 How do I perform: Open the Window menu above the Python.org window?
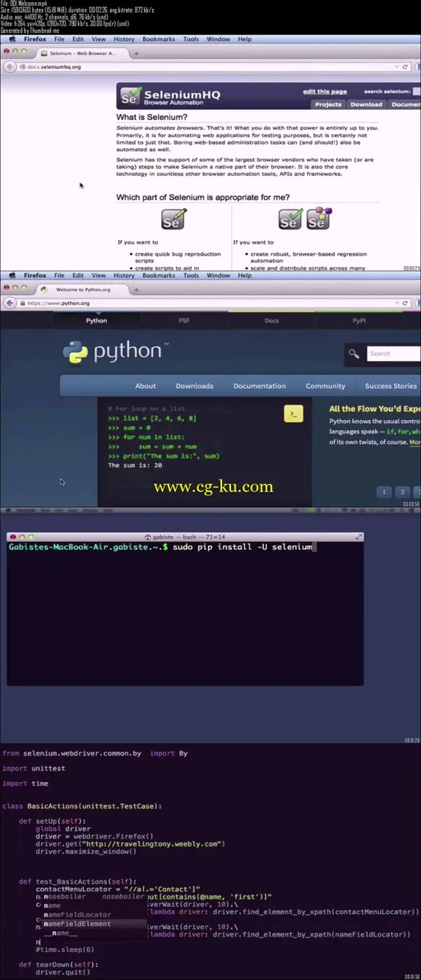[218, 275]
